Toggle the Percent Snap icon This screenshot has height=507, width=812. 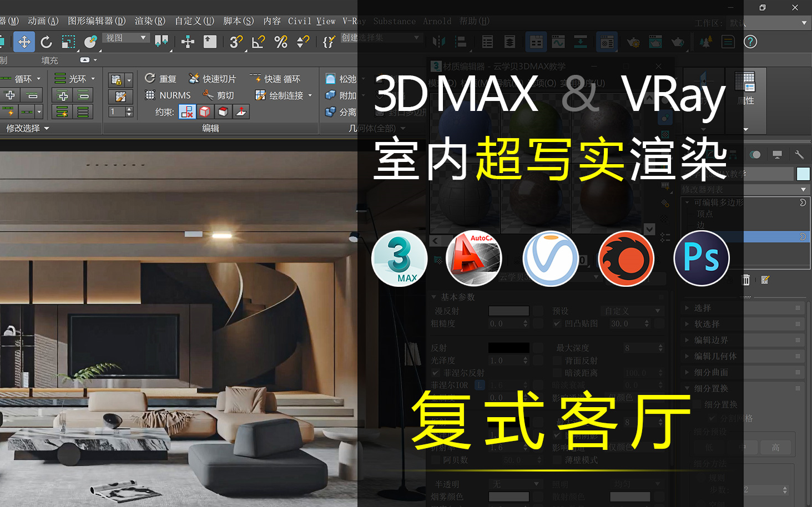click(x=281, y=42)
